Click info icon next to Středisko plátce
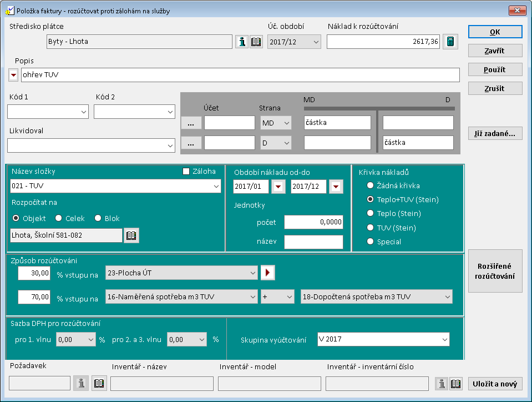The image size is (532, 402). tap(242, 42)
